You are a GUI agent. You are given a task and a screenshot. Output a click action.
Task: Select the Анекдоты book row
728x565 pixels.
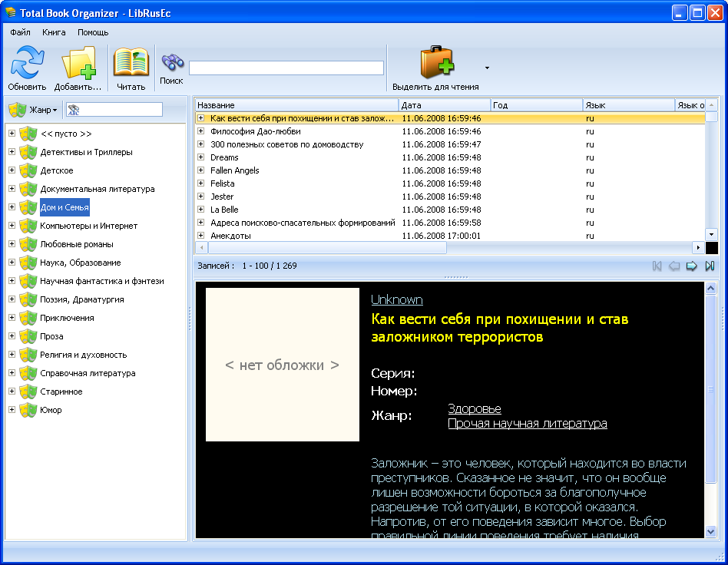pos(450,236)
